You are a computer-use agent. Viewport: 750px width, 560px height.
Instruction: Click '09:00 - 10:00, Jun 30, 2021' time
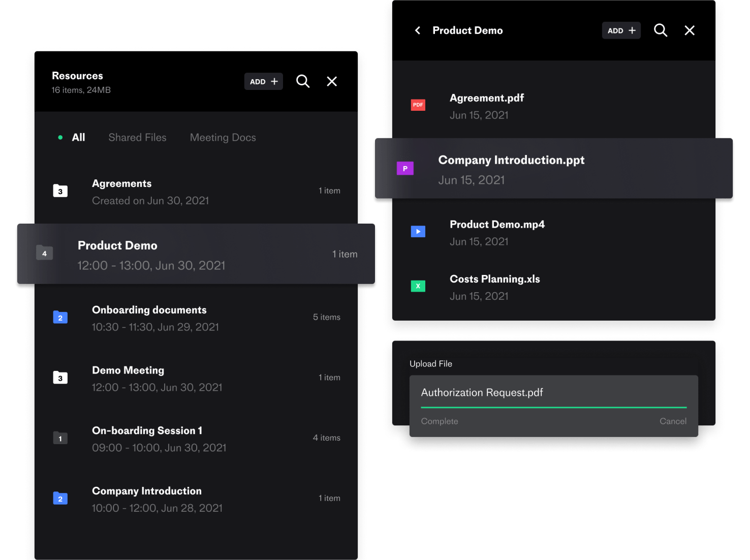pyautogui.click(x=159, y=448)
